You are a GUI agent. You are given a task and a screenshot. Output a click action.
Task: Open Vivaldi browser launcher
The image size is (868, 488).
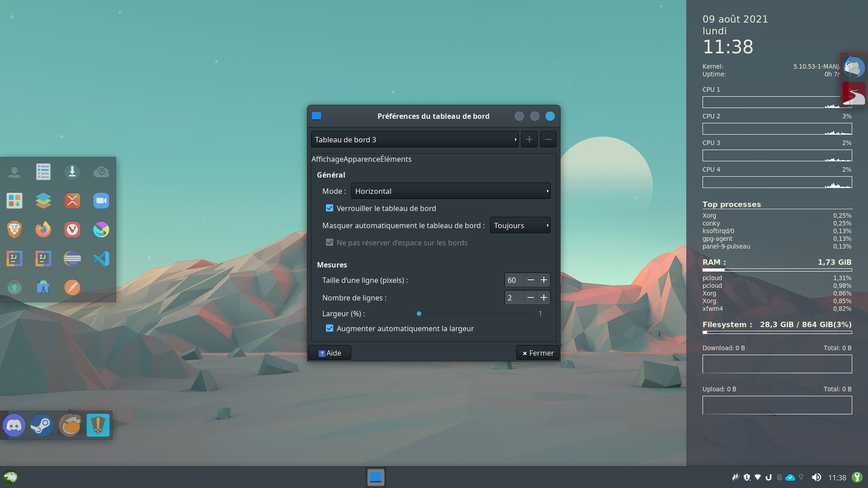pos(72,230)
